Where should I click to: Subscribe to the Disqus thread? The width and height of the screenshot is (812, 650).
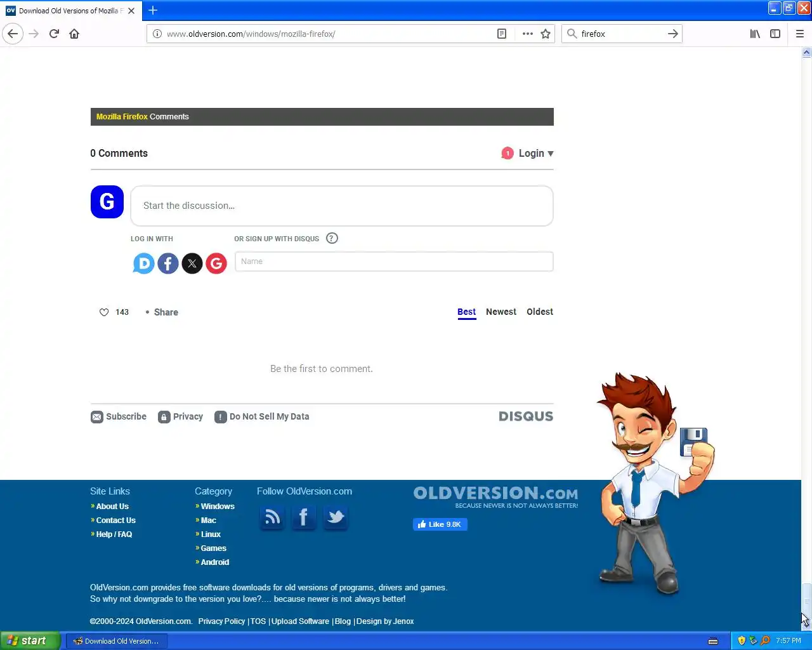[119, 416]
